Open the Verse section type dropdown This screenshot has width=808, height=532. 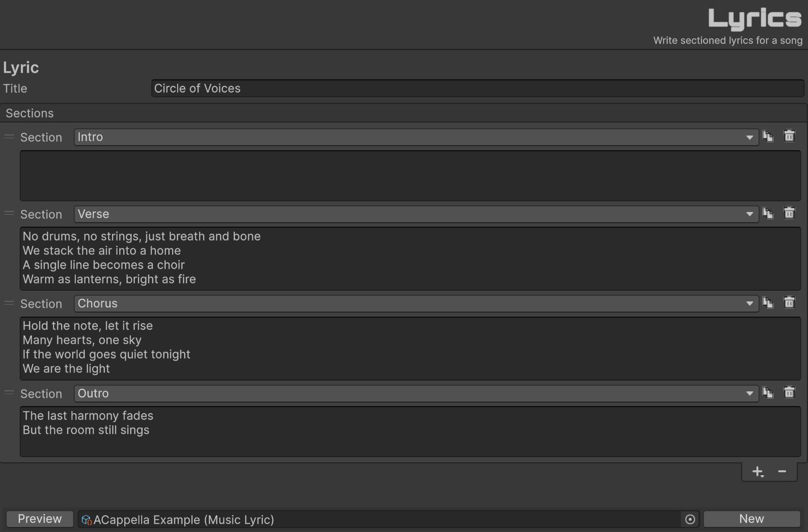pyautogui.click(x=416, y=214)
